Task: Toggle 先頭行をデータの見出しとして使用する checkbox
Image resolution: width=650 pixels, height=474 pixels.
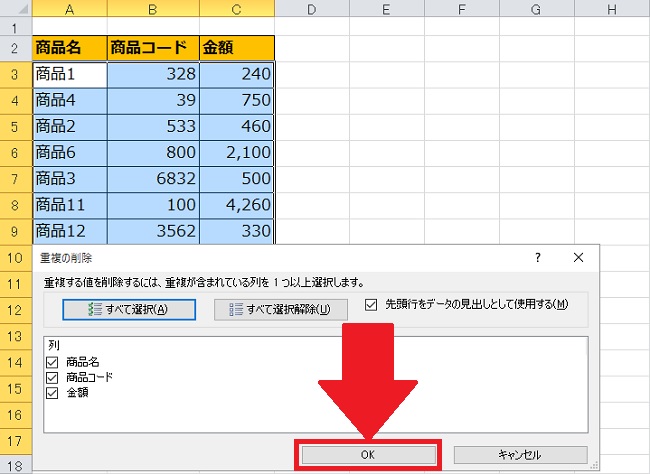Action: pyautogui.click(x=371, y=305)
